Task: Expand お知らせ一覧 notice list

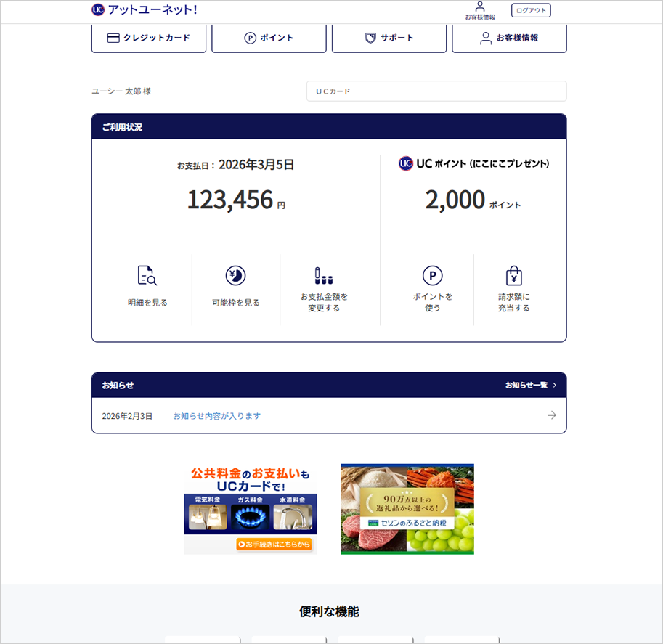Action: 530,385
